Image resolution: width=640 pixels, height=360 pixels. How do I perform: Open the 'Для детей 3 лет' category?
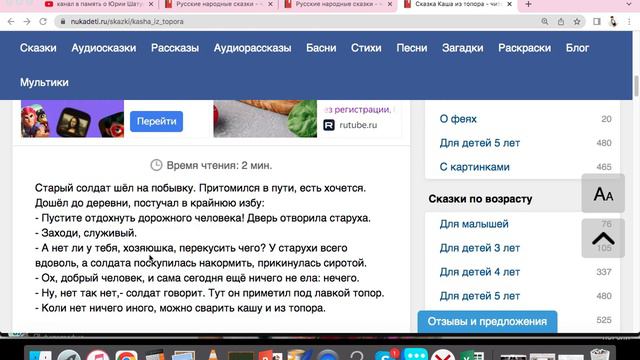tap(480, 248)
